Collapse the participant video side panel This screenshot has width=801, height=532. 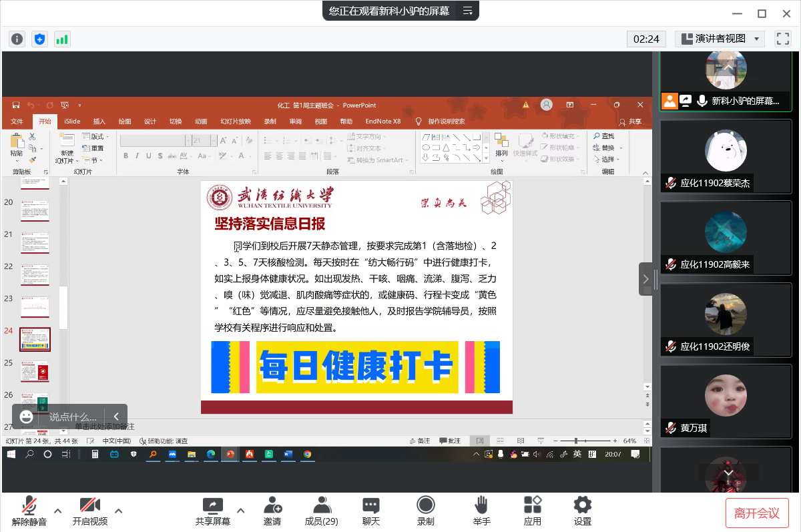coord(645,279)
